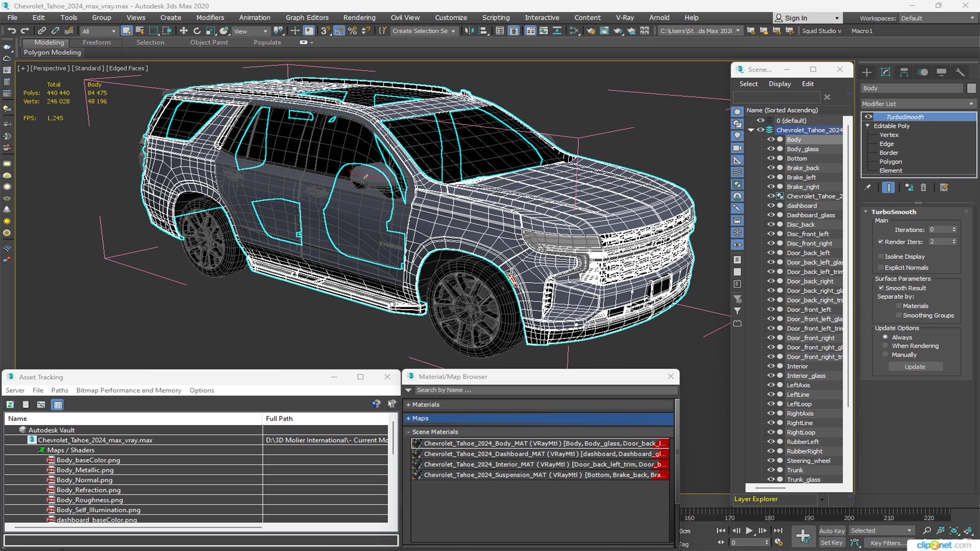The height and width of the screenshot is (551, 980).
Task: Open the Modifier List dropdown
Action: [918, 104]
